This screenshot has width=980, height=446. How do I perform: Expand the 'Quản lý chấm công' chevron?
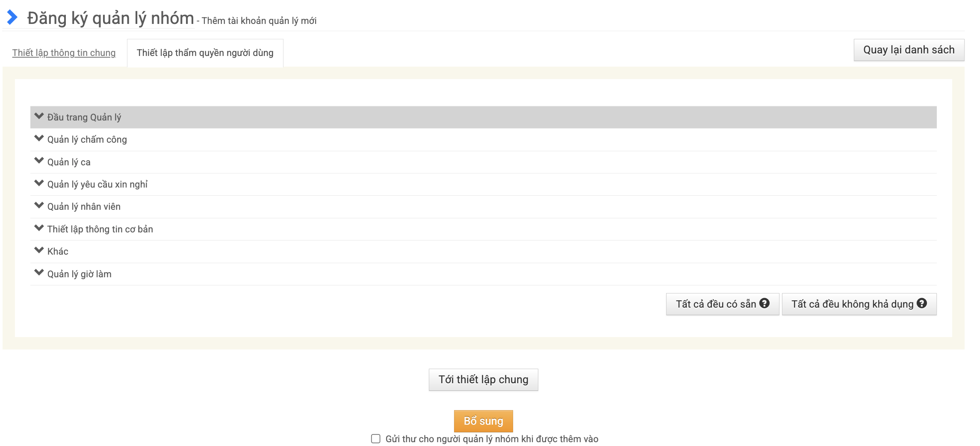(39, 138)
